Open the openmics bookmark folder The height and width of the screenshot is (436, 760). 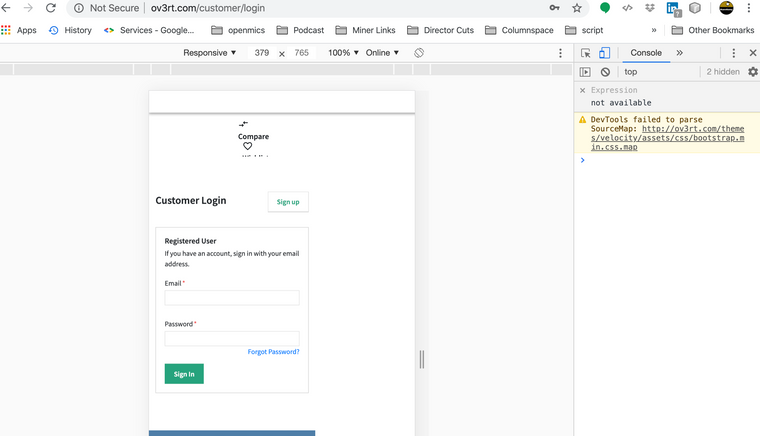point(238,30)
